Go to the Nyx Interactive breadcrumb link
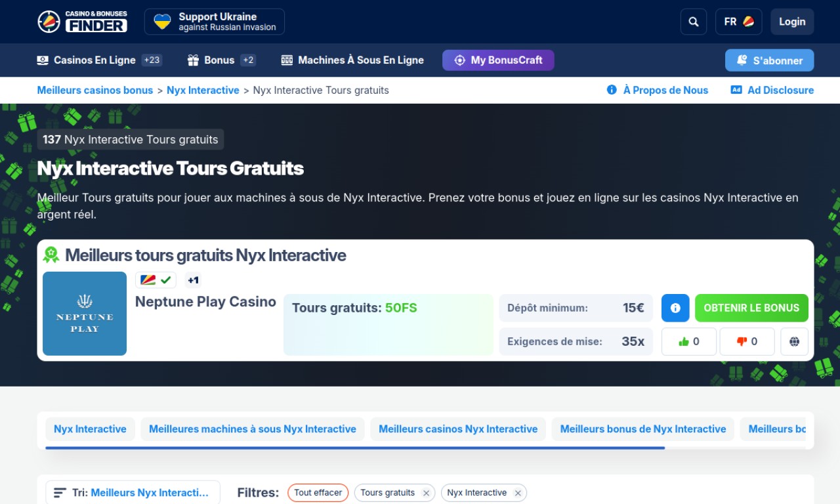Screen dimensions: 840x504 [x=203, y=90]
